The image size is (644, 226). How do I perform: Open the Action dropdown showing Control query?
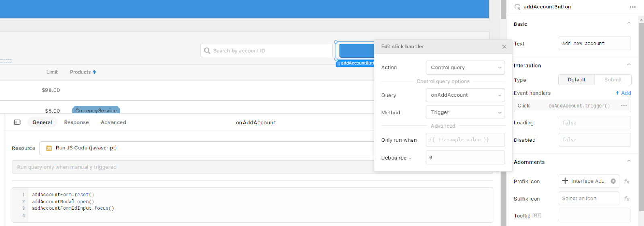465,68
